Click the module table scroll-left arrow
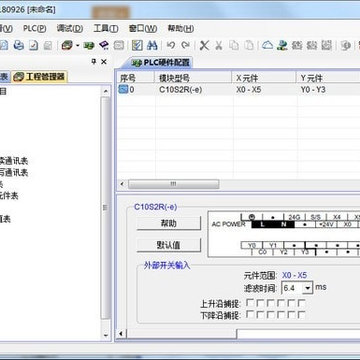This screenshot has height=360, width=360. pos(122,184)
